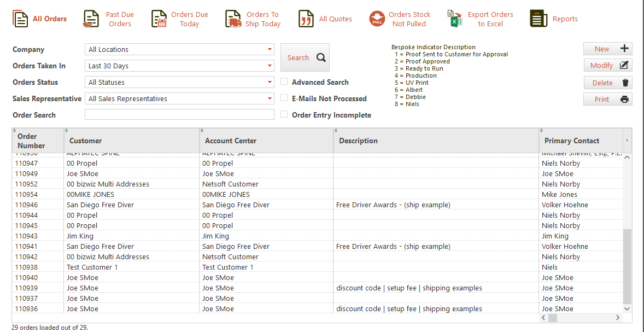Viewport: 644px width, 332px height.
Task: Sort by the Customer column header
Action: (86, 141)
